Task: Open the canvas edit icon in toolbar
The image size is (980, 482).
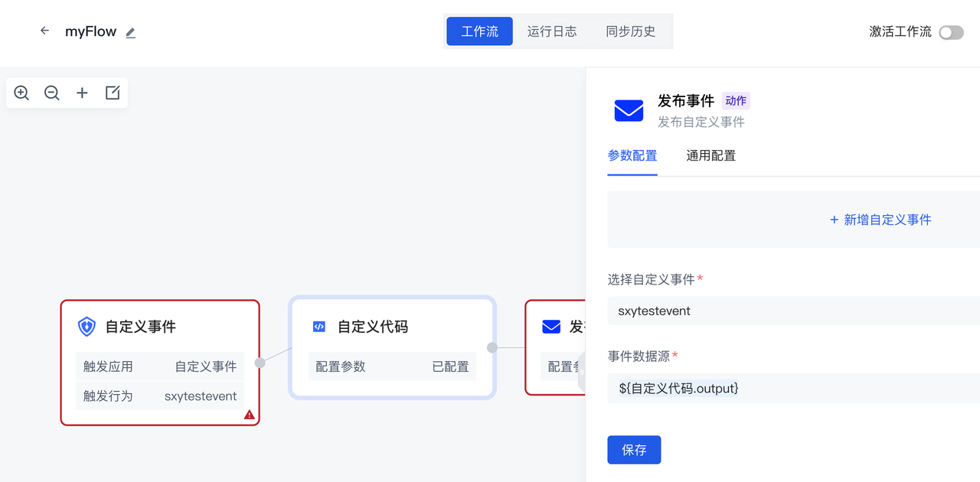Action: point(113,93)
